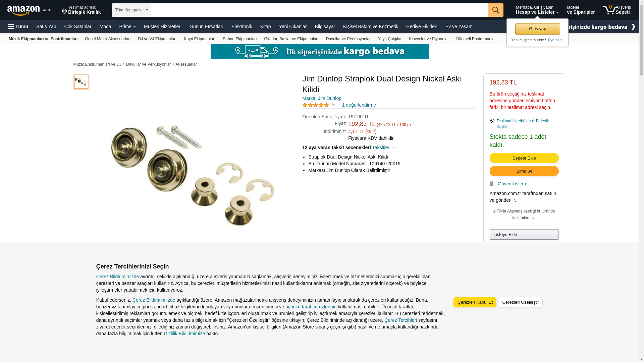Click inside the search input field
The height and width of the screenshot is (362, 644).
coord(320,10)
